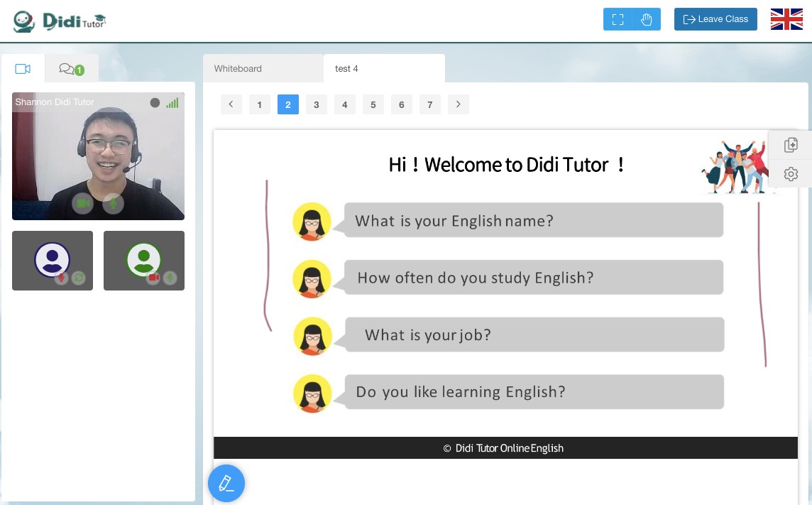Click the avatar beside 'How often do you study English?'
The height and width of the screenshot is (505, 812).
(x=312, y=279)
